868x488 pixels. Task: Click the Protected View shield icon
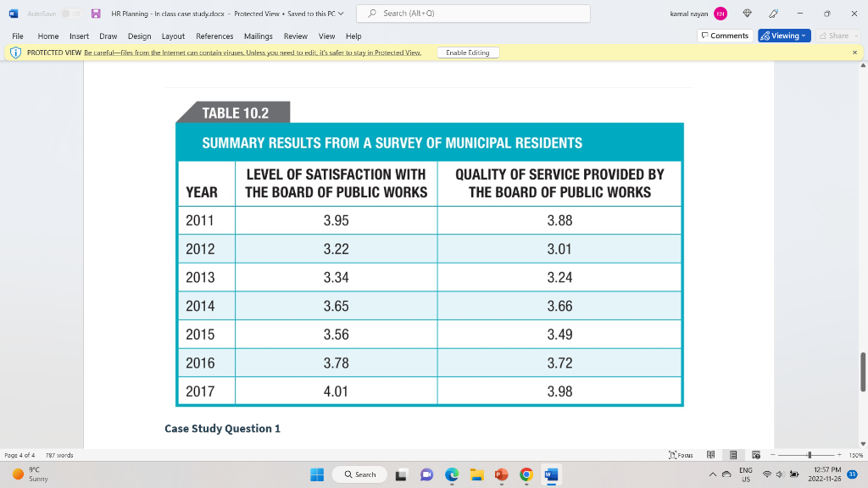point(15,53)
